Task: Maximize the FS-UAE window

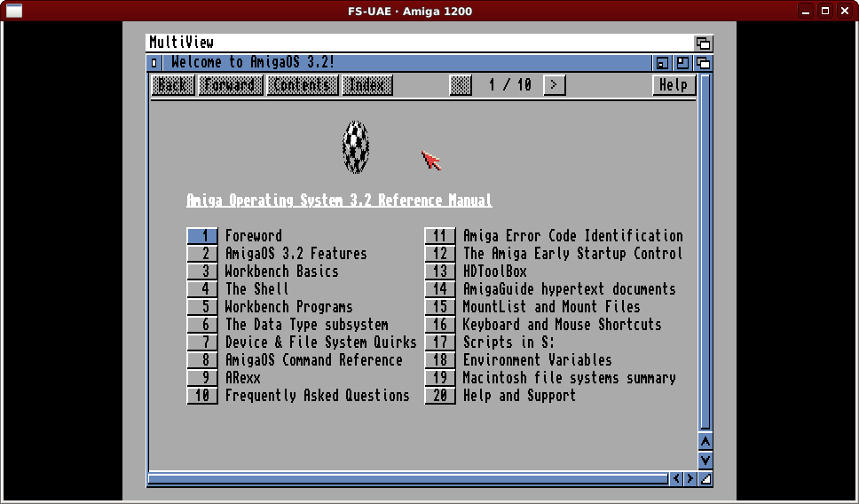Action: [x=825, y=11]
